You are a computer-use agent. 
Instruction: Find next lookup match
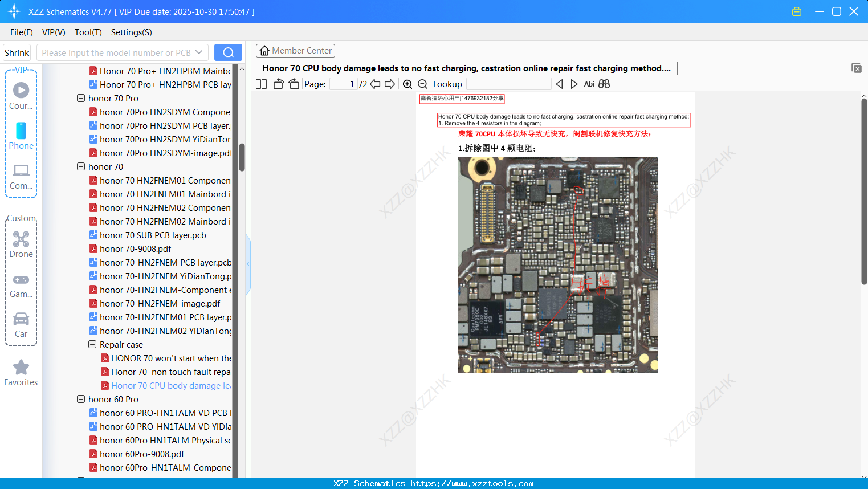pyautogui.click(x=574, y=84)
